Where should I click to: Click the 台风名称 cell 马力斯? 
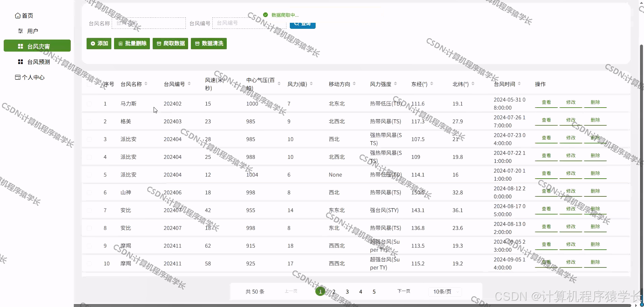128,104
